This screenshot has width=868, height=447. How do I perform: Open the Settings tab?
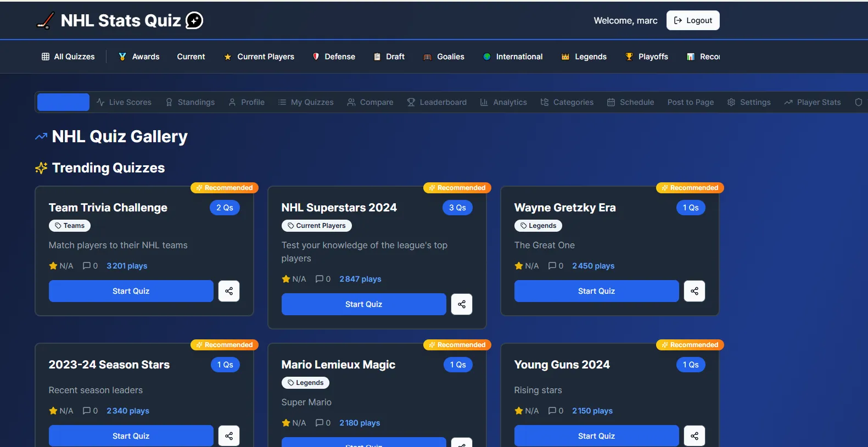click(x=749, y=102)
